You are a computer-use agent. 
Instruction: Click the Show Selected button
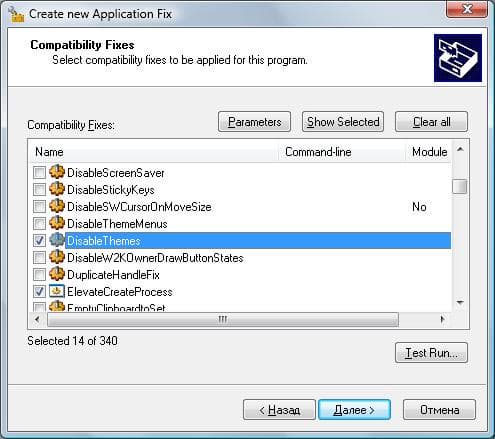[343, 122]
